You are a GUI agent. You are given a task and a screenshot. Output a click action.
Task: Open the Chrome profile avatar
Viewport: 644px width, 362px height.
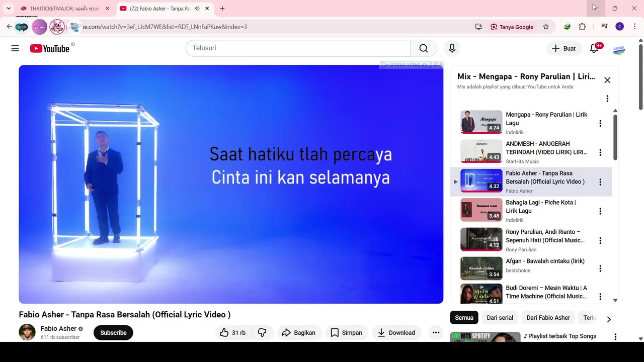tap(620, 27)
